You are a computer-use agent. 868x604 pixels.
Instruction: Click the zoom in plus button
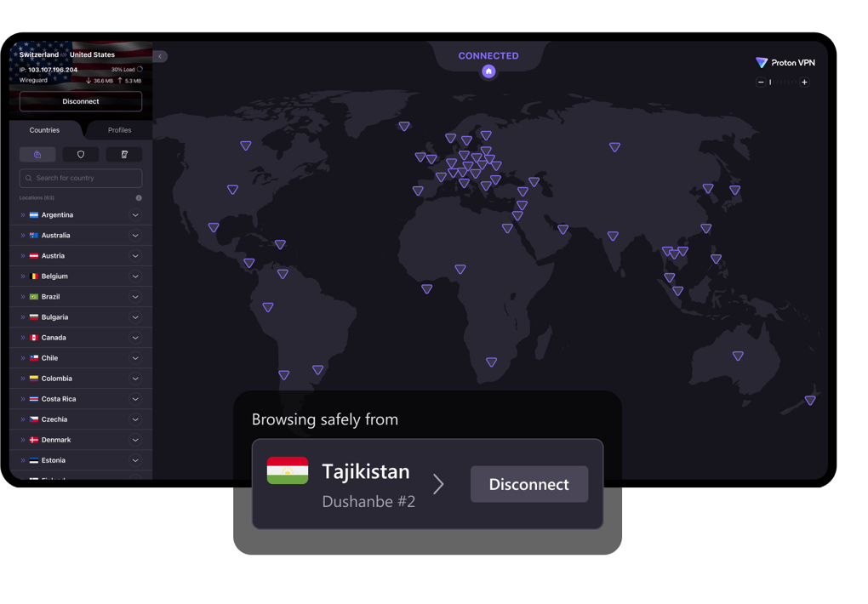(804, 83)
